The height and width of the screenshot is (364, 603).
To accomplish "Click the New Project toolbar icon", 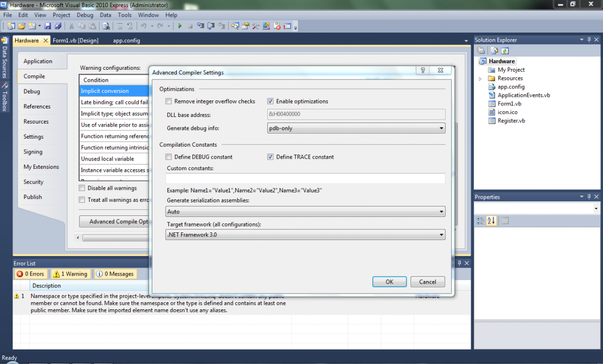I will coord(11,26).
